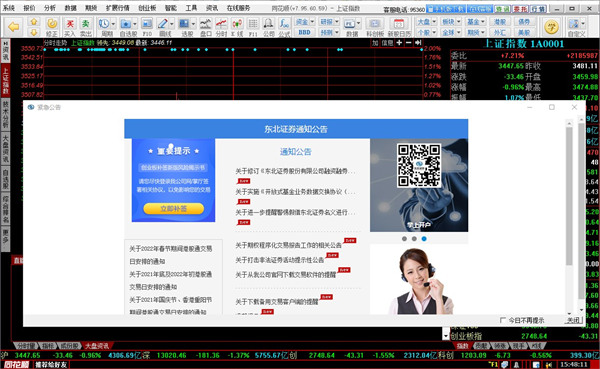The width and height of the screenshot is (600, 369).
Task: Open the 公式 formula icon
Action: point(284,24)
